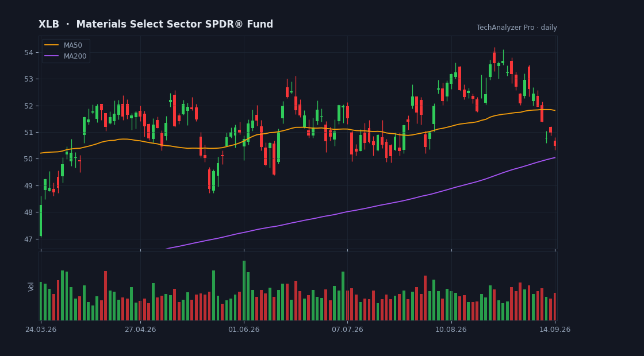Click the last red candlestick at 14.09.26
This screenshot has width=644, height=356.
coord(555,143)
